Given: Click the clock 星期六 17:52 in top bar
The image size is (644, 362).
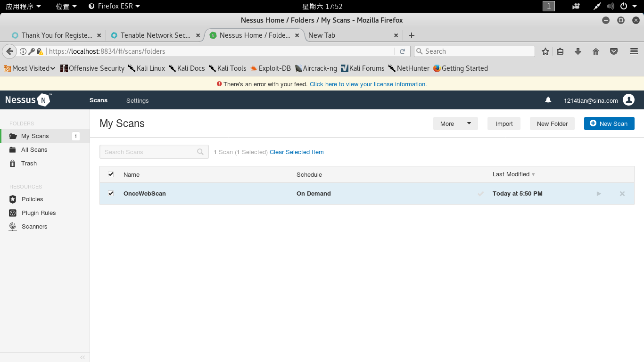Looking at the screenshot, I should tap(322, 6).
